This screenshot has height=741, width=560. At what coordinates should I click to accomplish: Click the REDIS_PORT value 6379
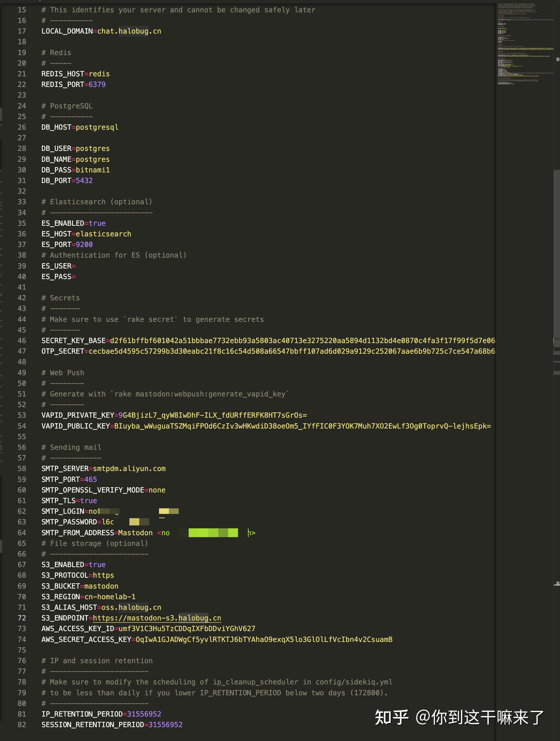point(97,84)
